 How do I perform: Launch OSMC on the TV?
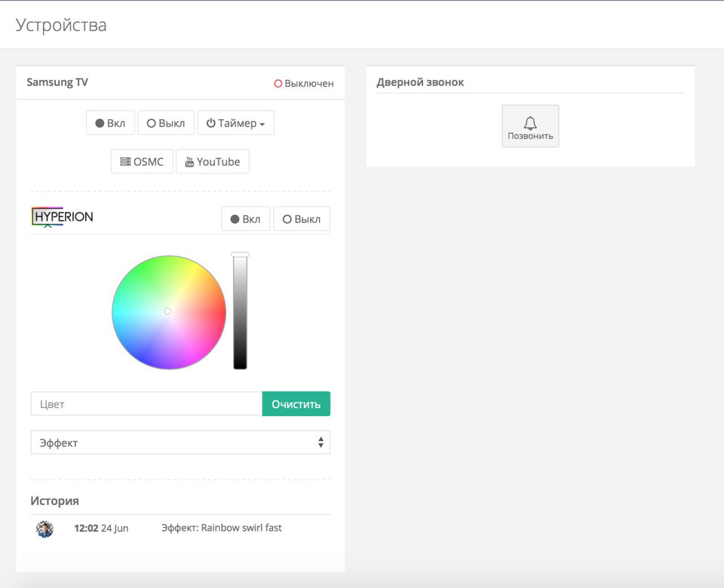coord(142,162)
